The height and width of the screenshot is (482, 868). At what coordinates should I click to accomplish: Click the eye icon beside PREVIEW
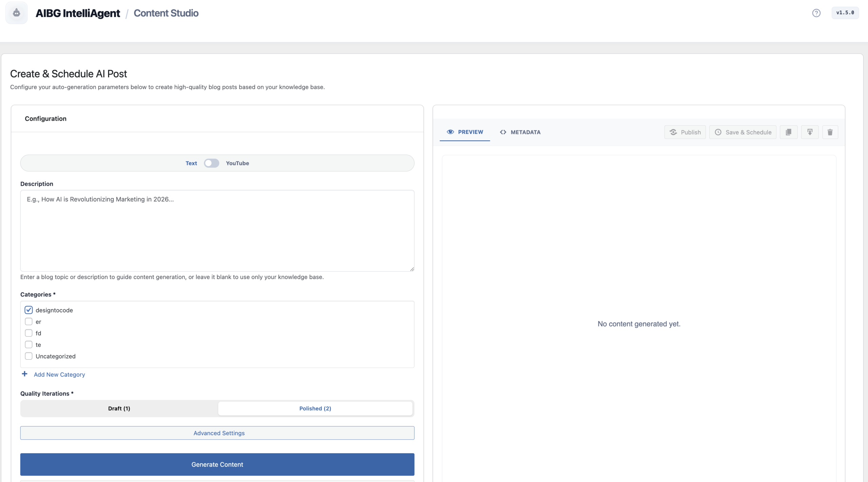click(x=451, y=132)
